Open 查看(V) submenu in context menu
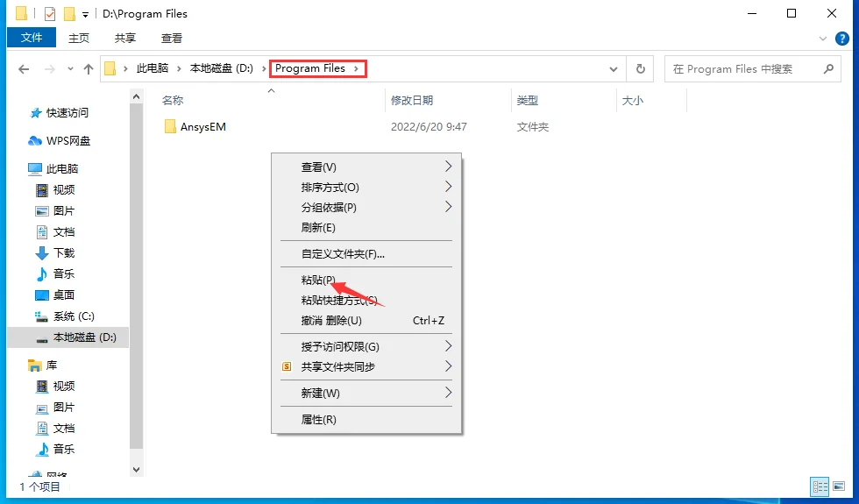 coord(366,167)
